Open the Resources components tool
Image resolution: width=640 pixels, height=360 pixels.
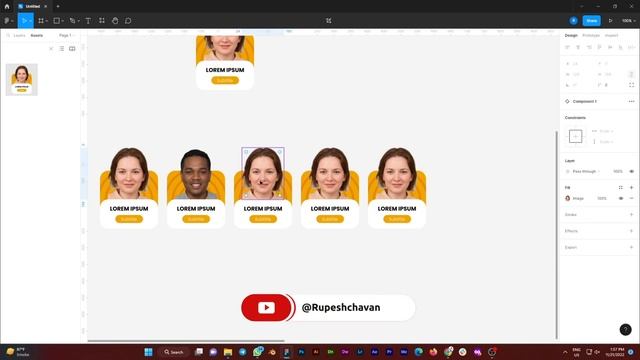102,20
